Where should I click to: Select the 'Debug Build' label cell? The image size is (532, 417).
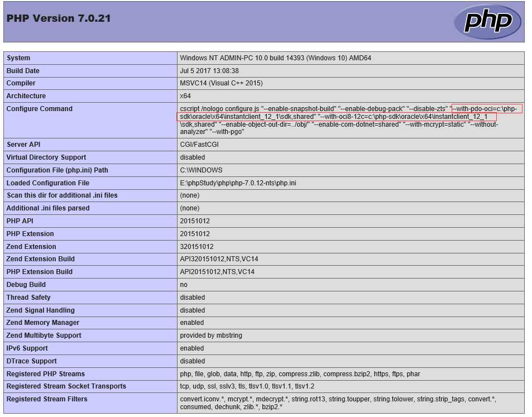(x=90, y=285)
